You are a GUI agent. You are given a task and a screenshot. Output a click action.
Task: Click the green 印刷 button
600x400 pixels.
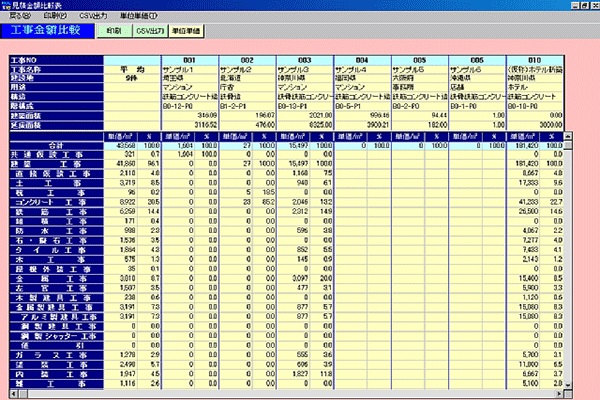pos(114,31)
